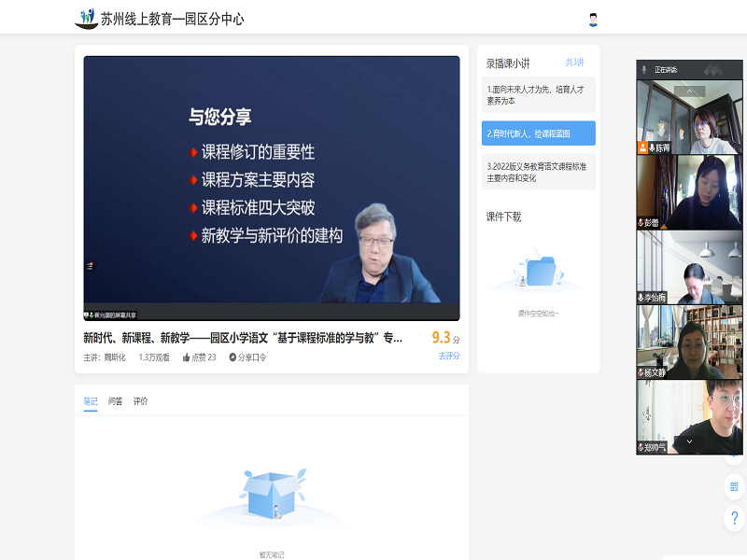This screenshot has width=747, height=560.
Task: Switch to the 问答 tab
Action: [x=115, y=401]
